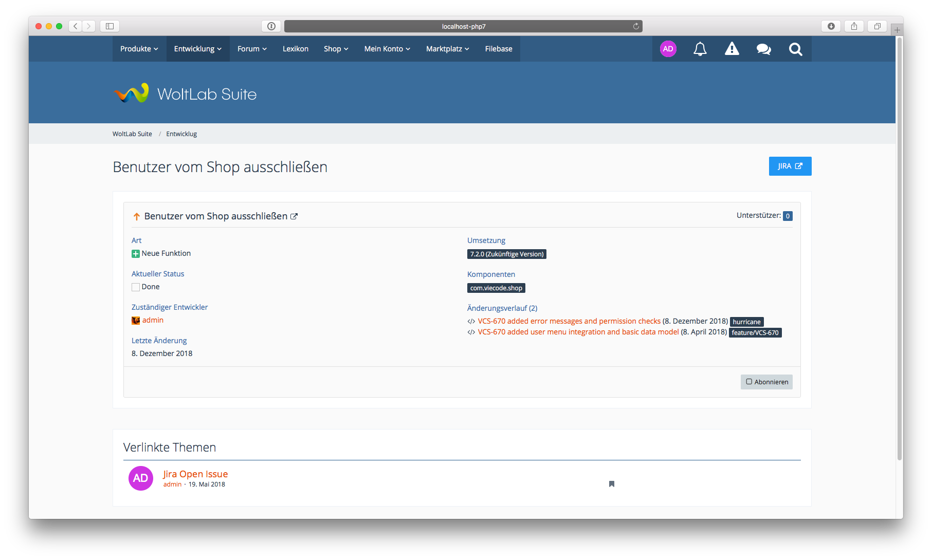932x560 pixels.
Task: Open the Jira Open Issue thread link
Action: (195, 474)
